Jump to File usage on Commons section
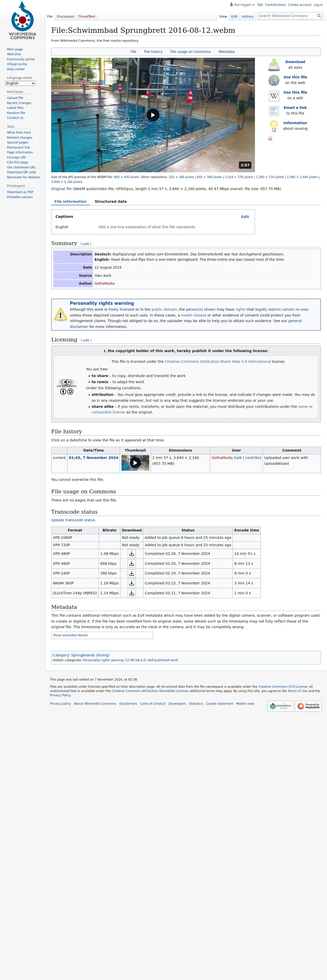 pyautogui.click(x=190, y=52)
